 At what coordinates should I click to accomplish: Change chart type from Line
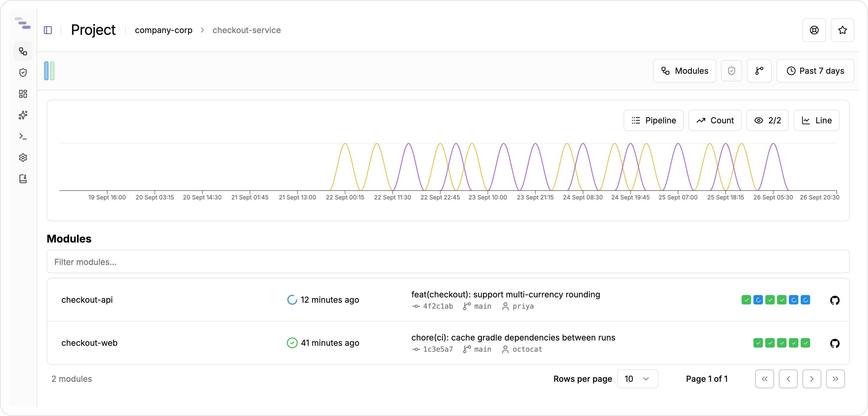(816, 120)
